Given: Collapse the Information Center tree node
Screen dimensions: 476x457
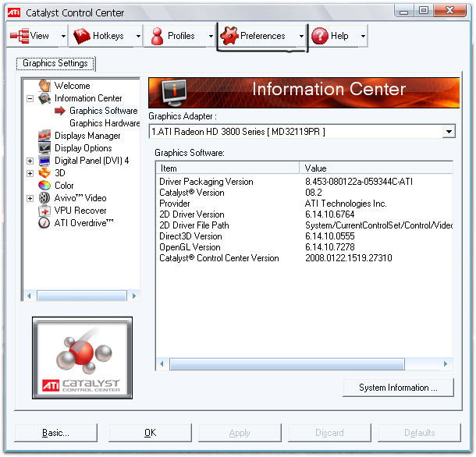Looking at the screenshot, I should pos(30,98).
